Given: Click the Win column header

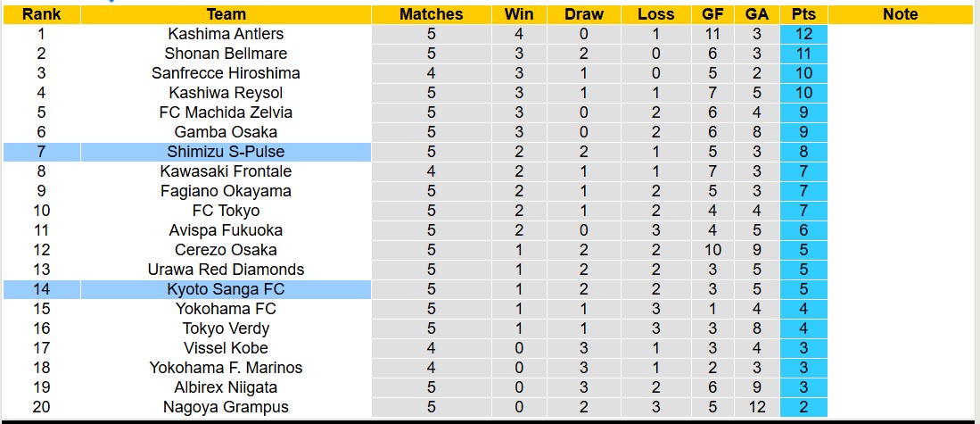Looking at the screenshot, I should pyautogui.click(x=519, y=14).
